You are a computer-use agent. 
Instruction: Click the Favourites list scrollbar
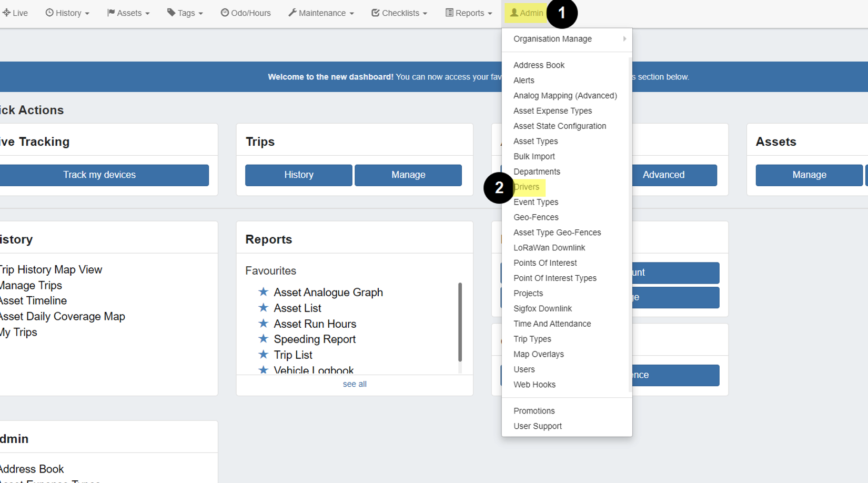[460, 322]
